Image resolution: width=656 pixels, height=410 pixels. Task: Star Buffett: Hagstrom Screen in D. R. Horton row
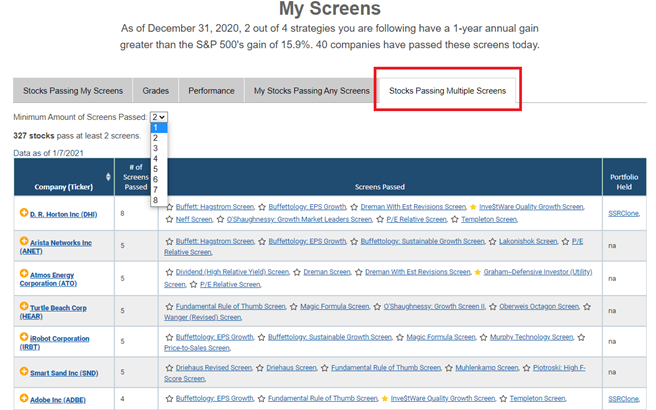[x=169, y=207]
